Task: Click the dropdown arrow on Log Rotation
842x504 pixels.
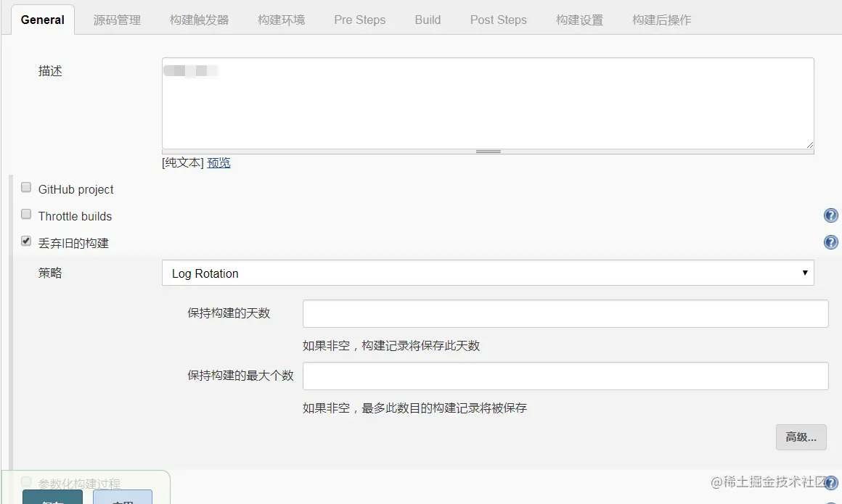Action: pyautogui.click(x=804, y=273)
